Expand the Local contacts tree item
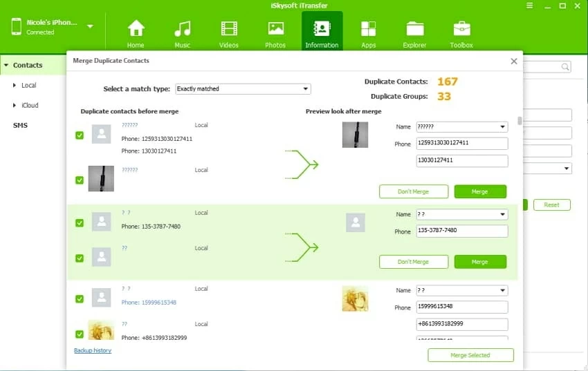This screenshot has height=371, width=588. 15,86
